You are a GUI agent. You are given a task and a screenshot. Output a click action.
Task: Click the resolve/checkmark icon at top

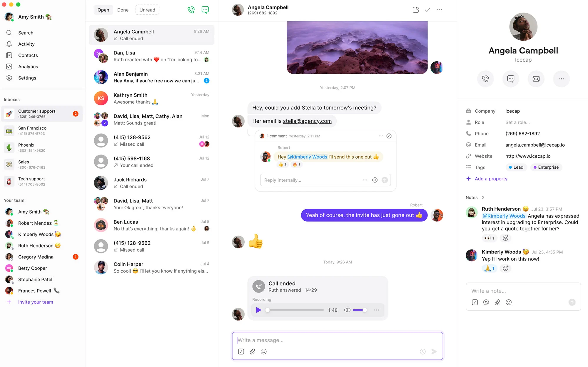coord(427,9)
